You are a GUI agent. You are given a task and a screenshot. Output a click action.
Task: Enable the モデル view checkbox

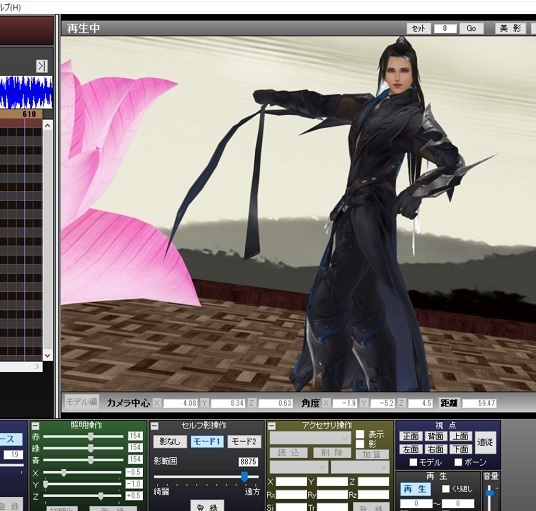[413, 462]
